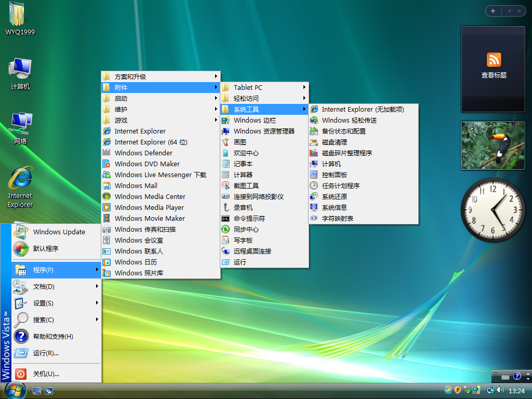Click the toucan slideshow picture gadget
This screenshot has height=399, width=532.
[x=493, y=145]
